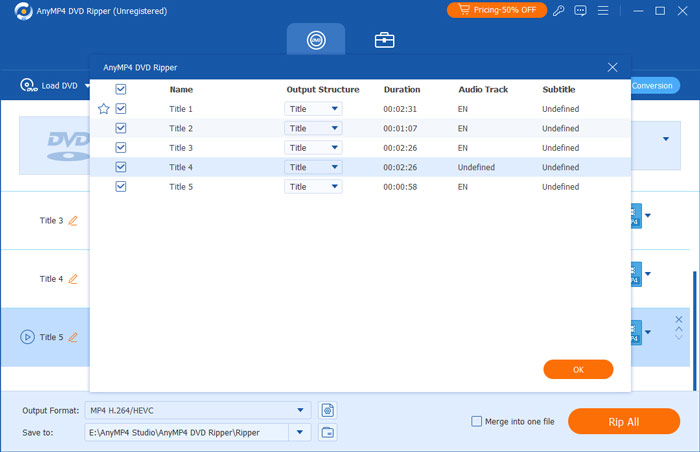Uncheck the Title 1 checkbox
Viewport: 700px width, 452px height.
(x=121, y=109)
